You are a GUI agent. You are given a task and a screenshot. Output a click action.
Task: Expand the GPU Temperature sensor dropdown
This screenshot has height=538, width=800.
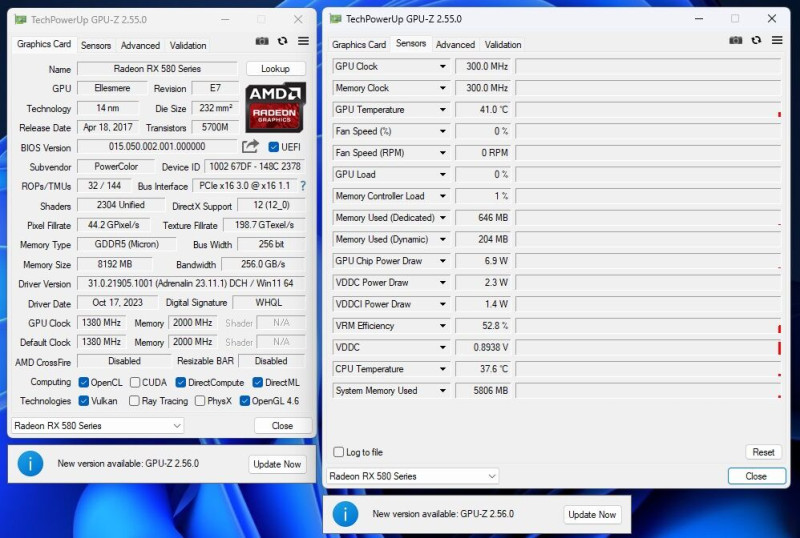coord(442,110)
